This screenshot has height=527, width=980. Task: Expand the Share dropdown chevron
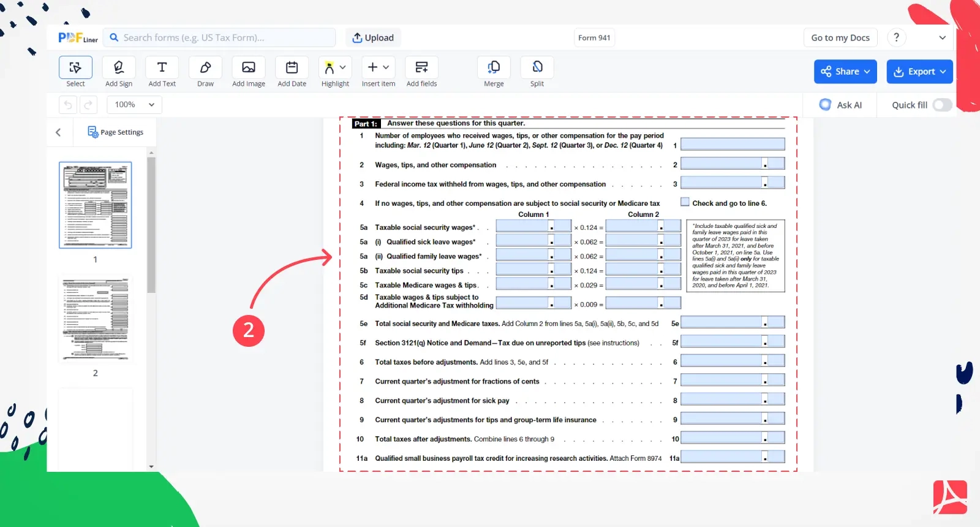[867, 72]
